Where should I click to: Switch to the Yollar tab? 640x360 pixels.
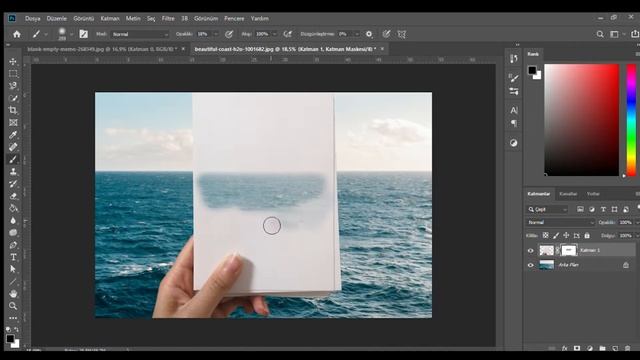click(593, 194)
